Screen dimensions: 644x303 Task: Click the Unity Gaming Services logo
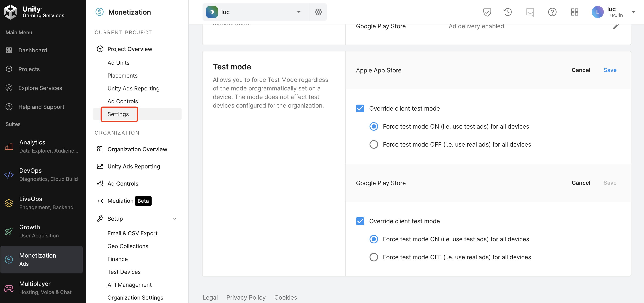tap(34, 12)
